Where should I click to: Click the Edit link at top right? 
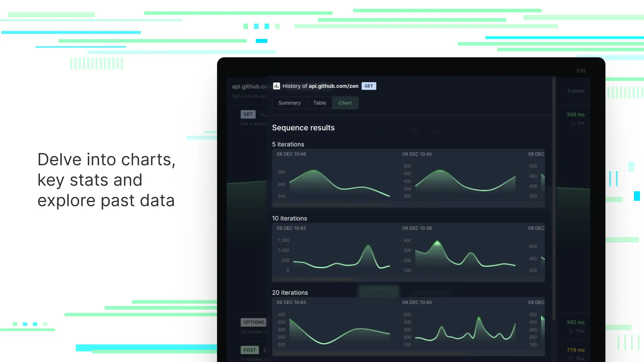click(x=581, y=71)
